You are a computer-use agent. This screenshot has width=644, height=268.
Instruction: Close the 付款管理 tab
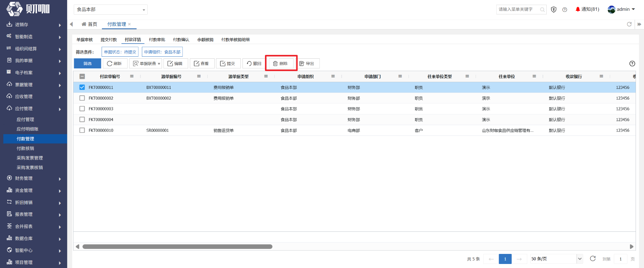[x=129, y=24]
